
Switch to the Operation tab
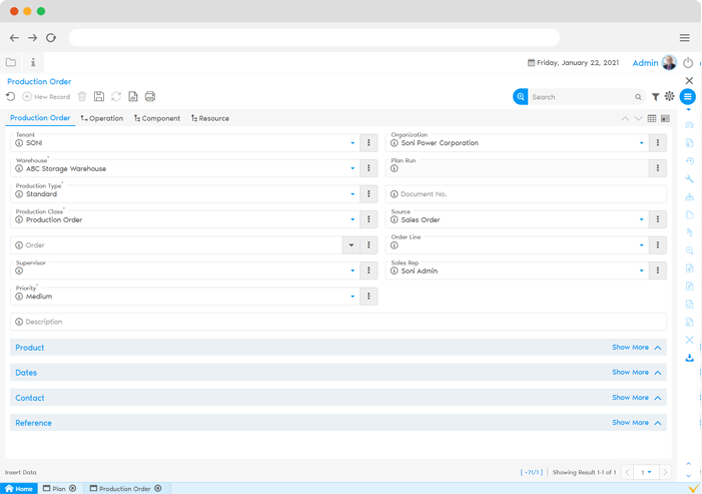102,118
